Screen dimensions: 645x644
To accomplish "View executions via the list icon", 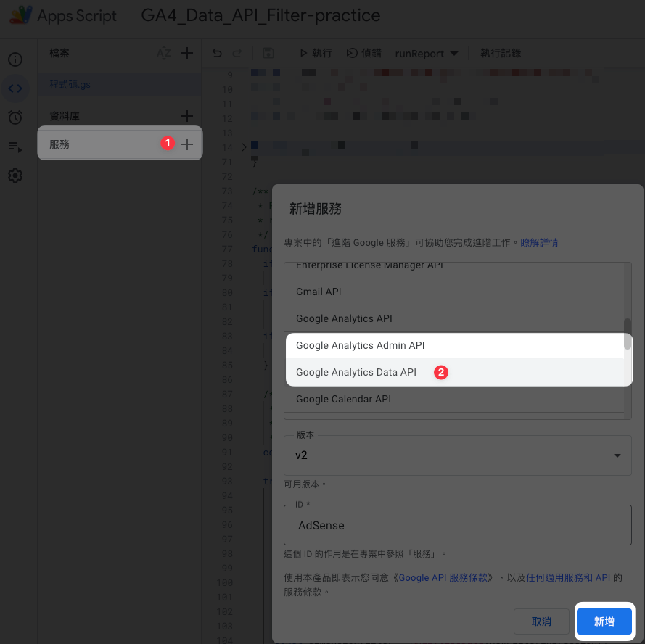I will click(15, 146).
